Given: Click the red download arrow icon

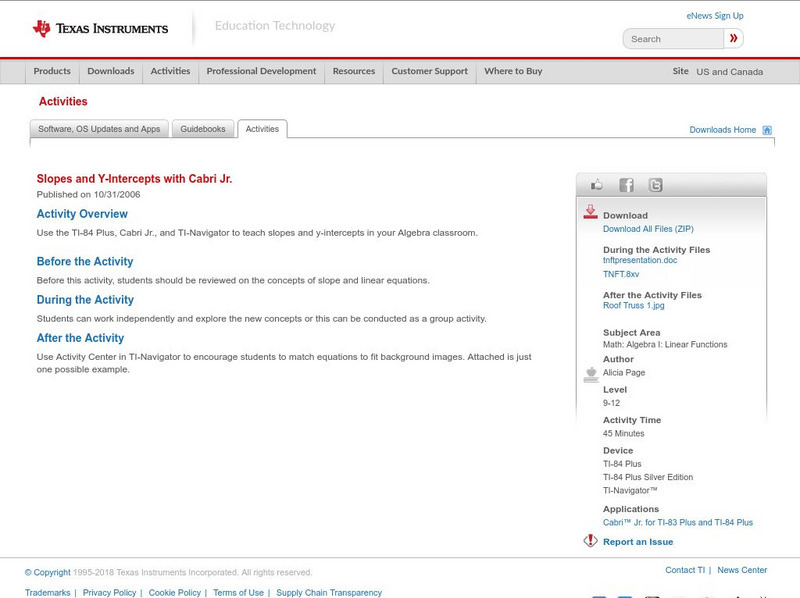Looking at the screenshot, I should click(590, 212).
